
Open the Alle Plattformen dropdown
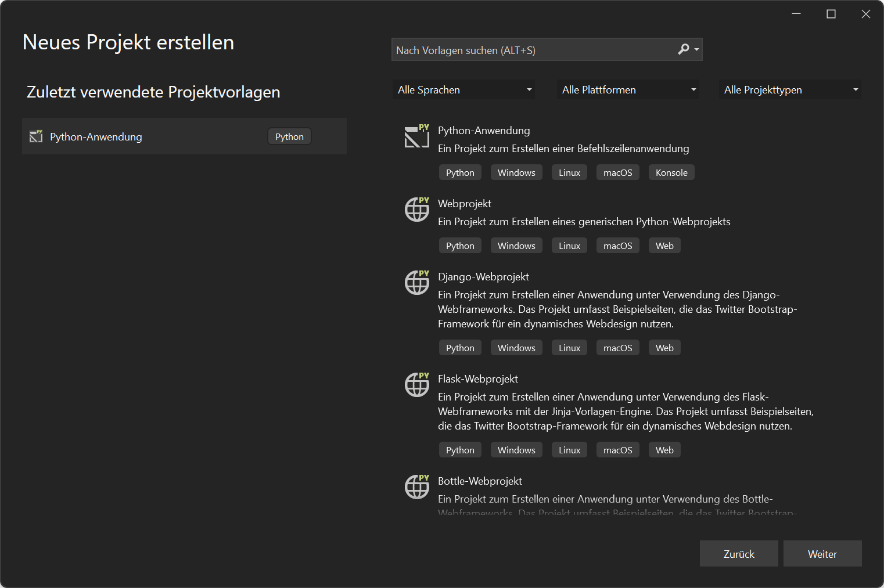click(x=628, y=89)
